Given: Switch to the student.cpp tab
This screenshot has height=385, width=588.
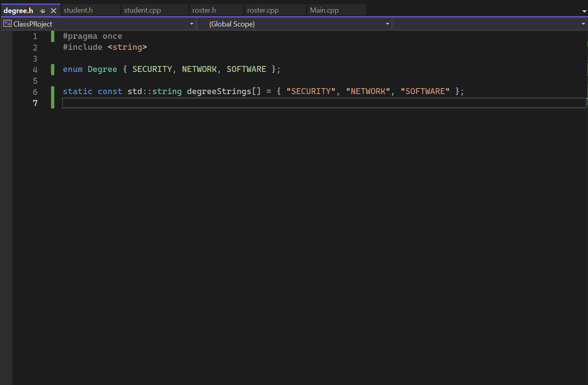Looking at the screenshot, I should [x=155, y=10].
